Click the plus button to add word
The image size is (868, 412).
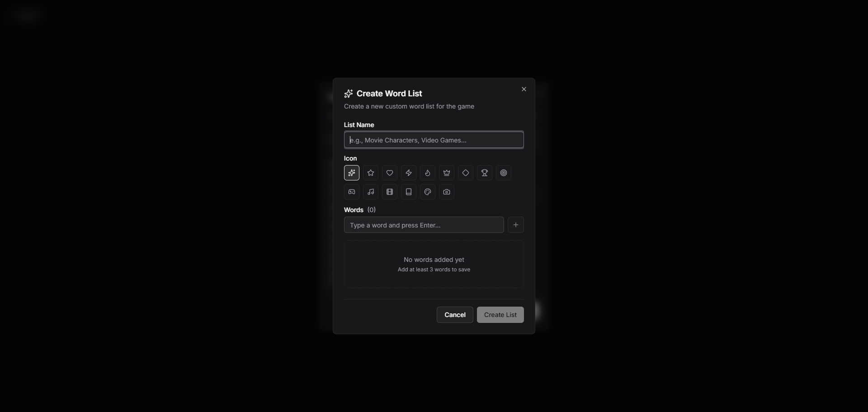point(516,225)
